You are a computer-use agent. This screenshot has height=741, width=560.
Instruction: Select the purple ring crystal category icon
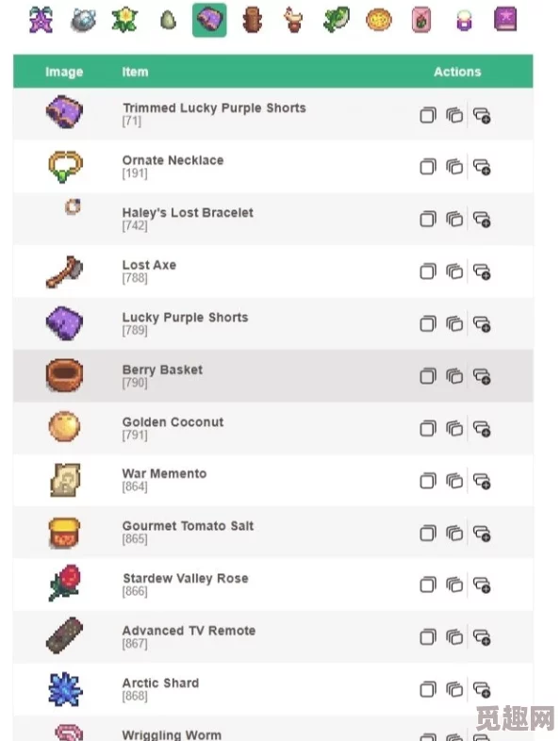point(464,21)
